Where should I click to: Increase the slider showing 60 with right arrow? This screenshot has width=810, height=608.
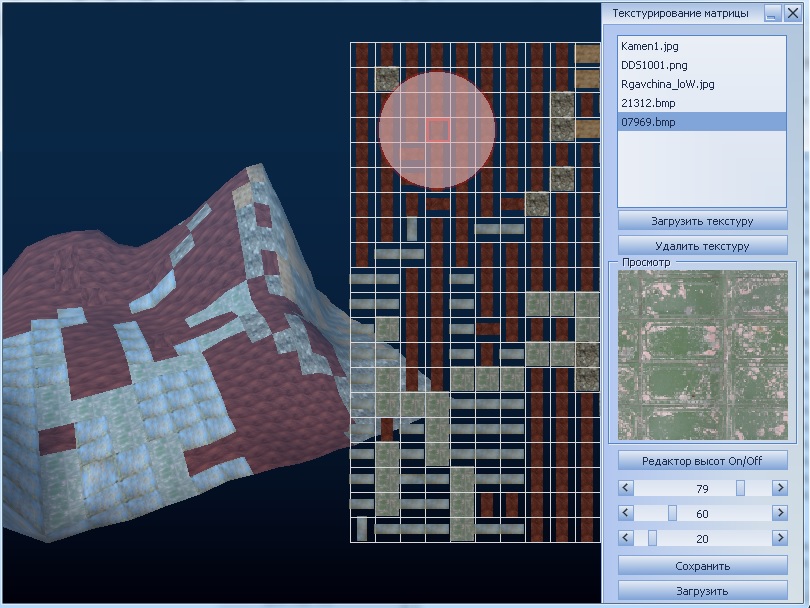pos(780,513)
